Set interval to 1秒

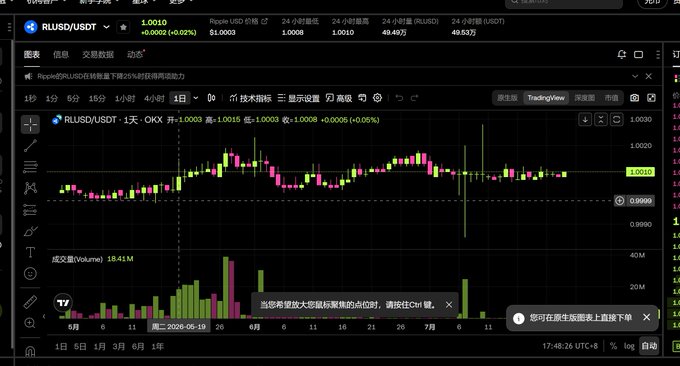tap(30, 98)
